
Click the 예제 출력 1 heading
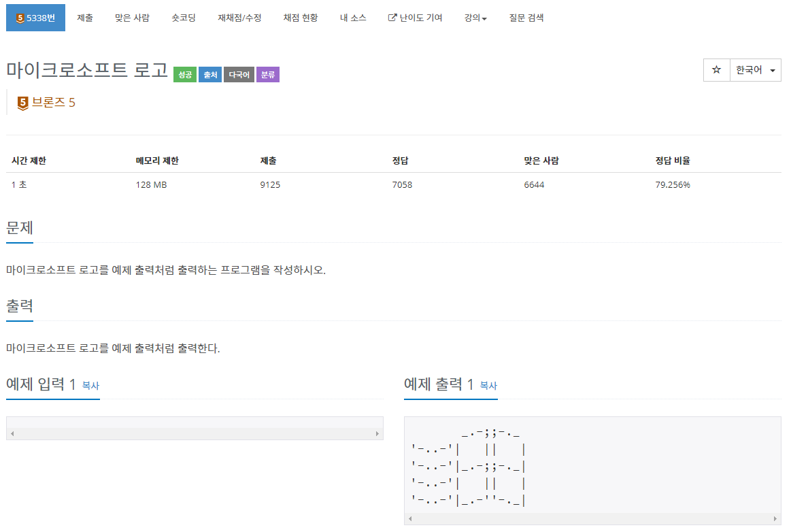439,384
